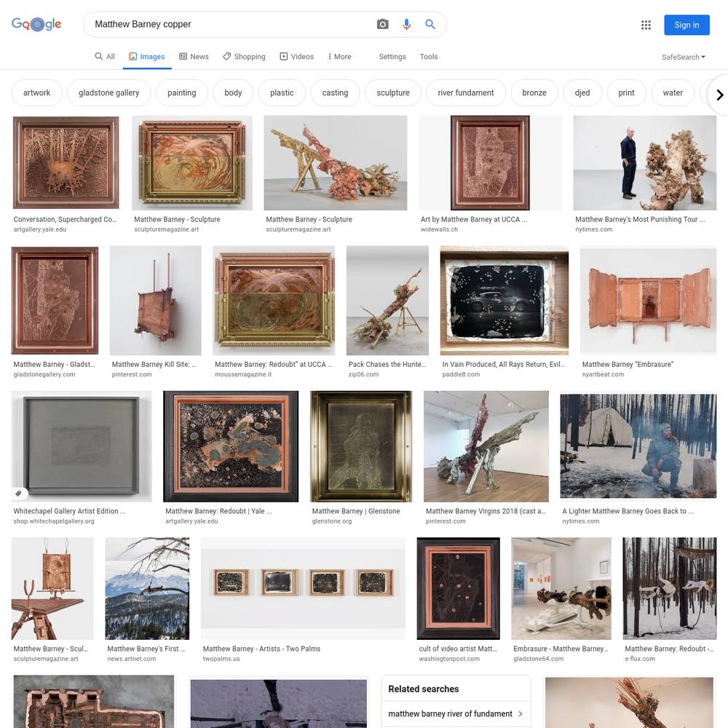
Task: Filter by the casting chip
Action: click(x=335, y=93)
